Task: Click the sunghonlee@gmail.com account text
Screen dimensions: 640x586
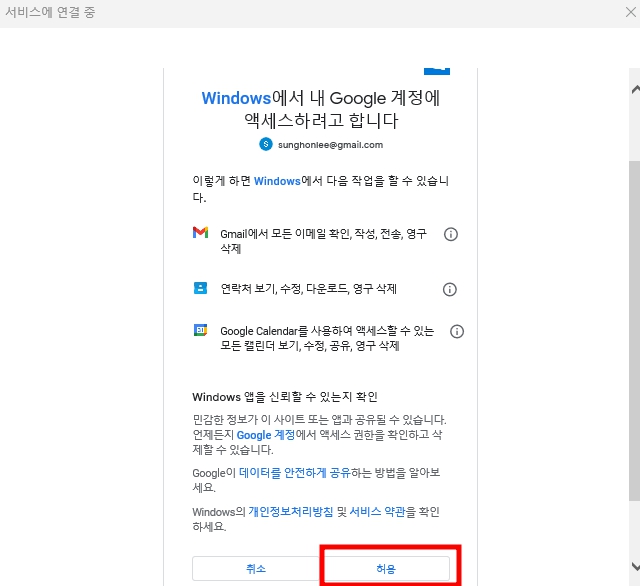Action: point(330,145)
